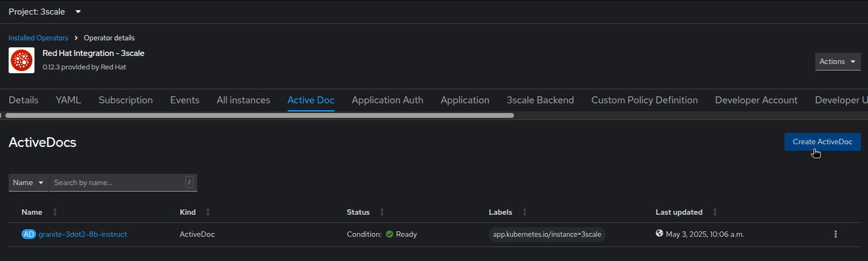Sort by the Status column header
The width and height of the screenshot is (868, 261).
pos(358,213)
